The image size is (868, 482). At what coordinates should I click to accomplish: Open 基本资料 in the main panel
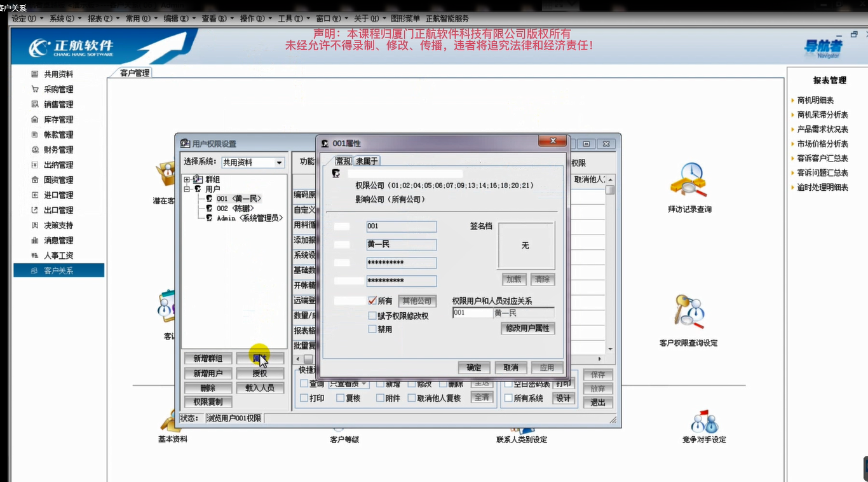pos(173,439)
